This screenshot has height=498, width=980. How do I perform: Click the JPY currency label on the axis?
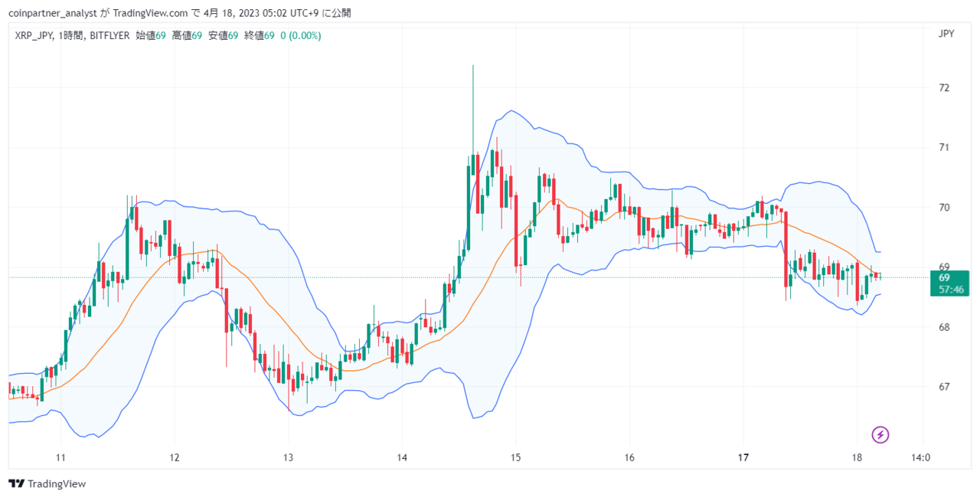point(946,34)
